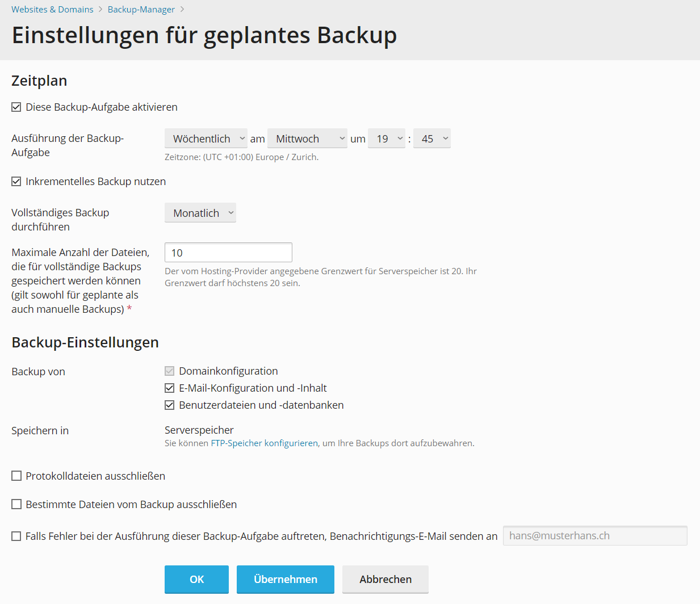Uncheck E-Mail-Konfiguration und -Inhalt
The width and height of the screenshot is (700, 604).
(x=169, y=388)
